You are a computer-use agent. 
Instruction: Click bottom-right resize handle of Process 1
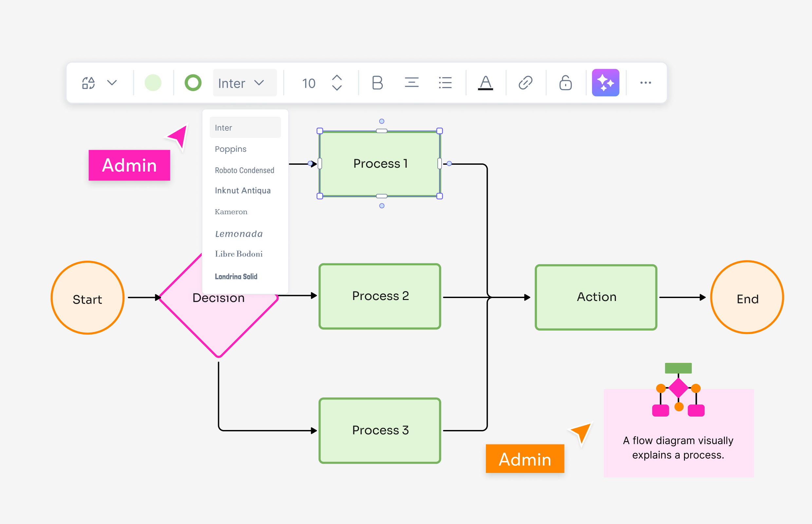point(439,196)
